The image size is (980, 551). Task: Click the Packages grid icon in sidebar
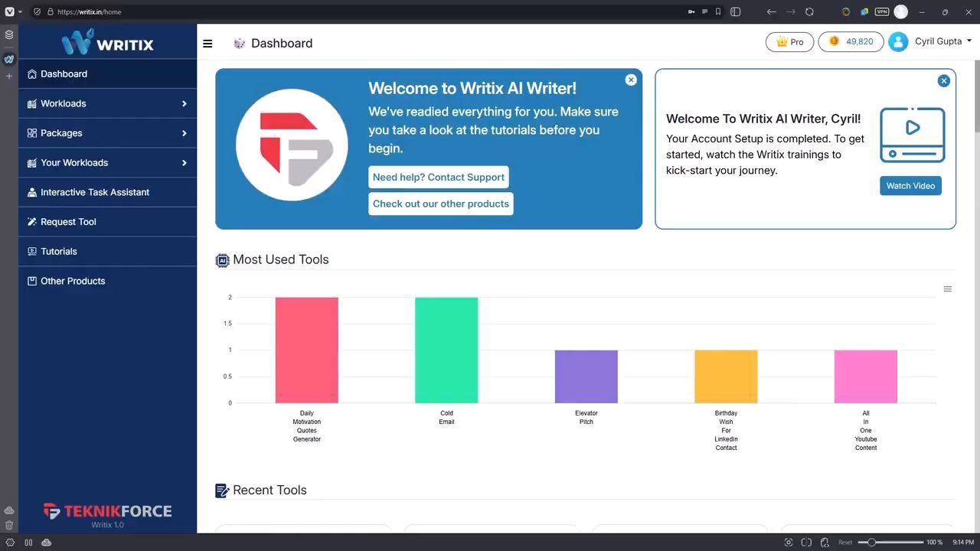click(x=32, y=133)
